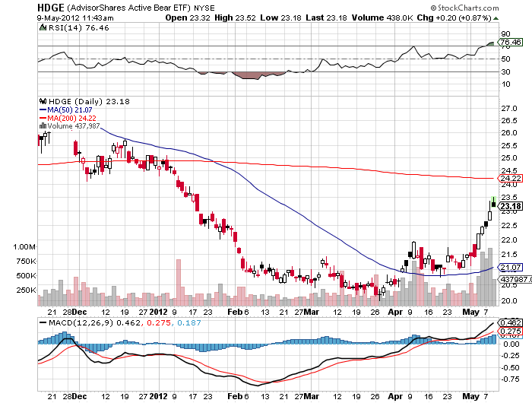532x403 pixels.
Task: Click the Volume 437,987 legend text
Action: click(x=74, y=126)
